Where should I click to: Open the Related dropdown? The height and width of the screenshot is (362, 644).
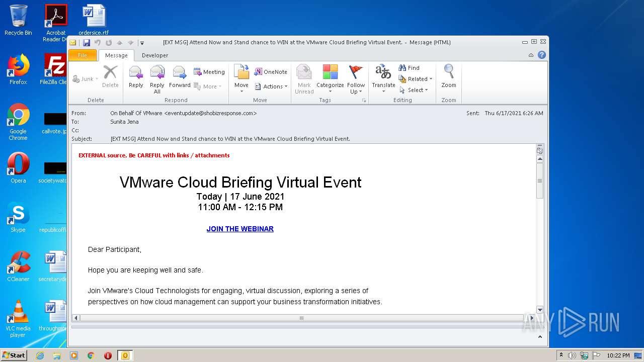(416, 79)
